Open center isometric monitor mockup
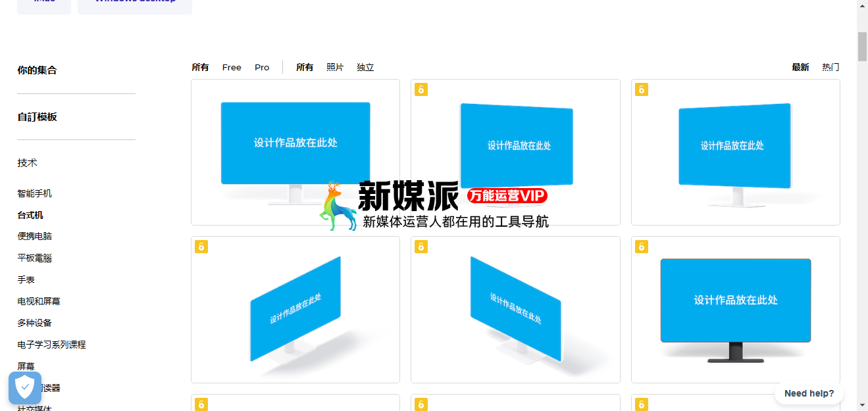 pyautogui.click(x=515, y=310)
